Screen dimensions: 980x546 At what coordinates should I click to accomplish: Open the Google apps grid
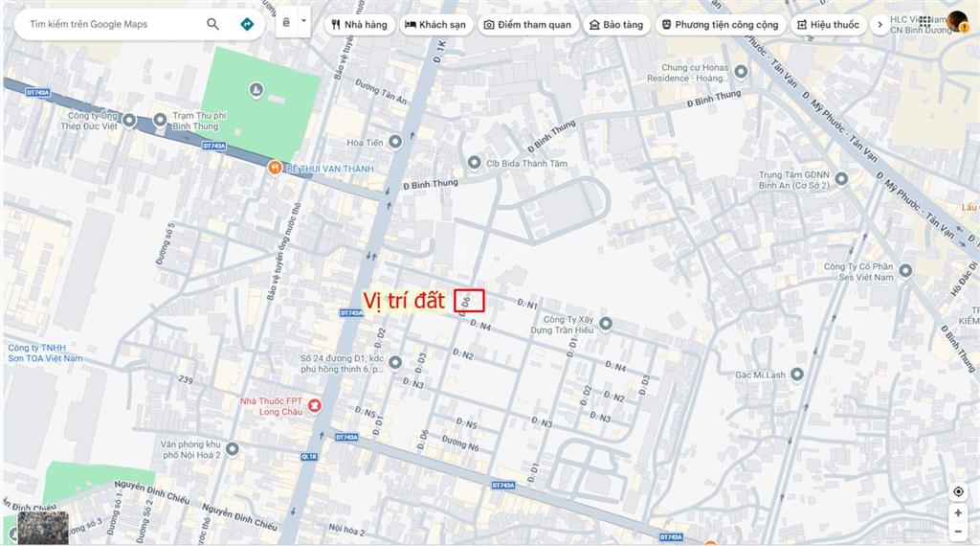924,21
